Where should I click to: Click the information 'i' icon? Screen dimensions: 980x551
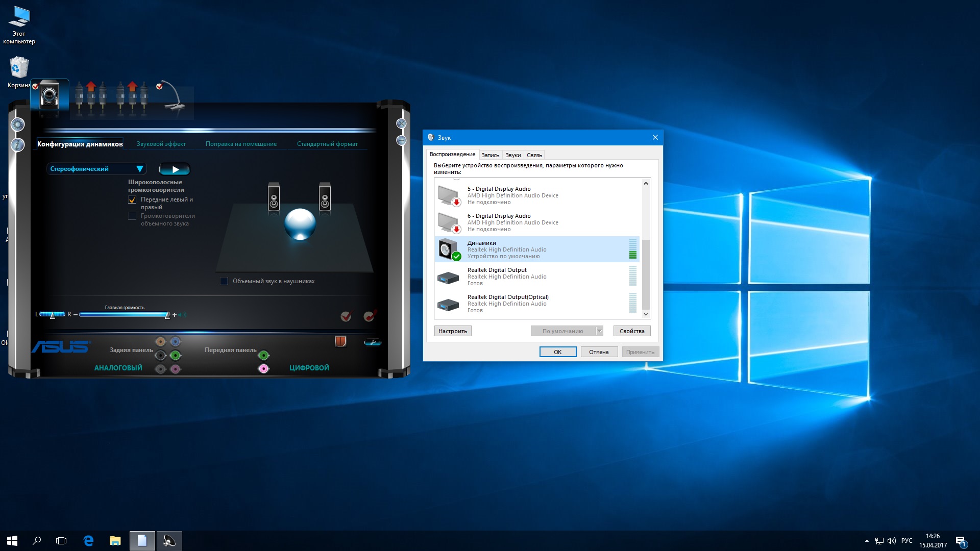coord(18,145)
